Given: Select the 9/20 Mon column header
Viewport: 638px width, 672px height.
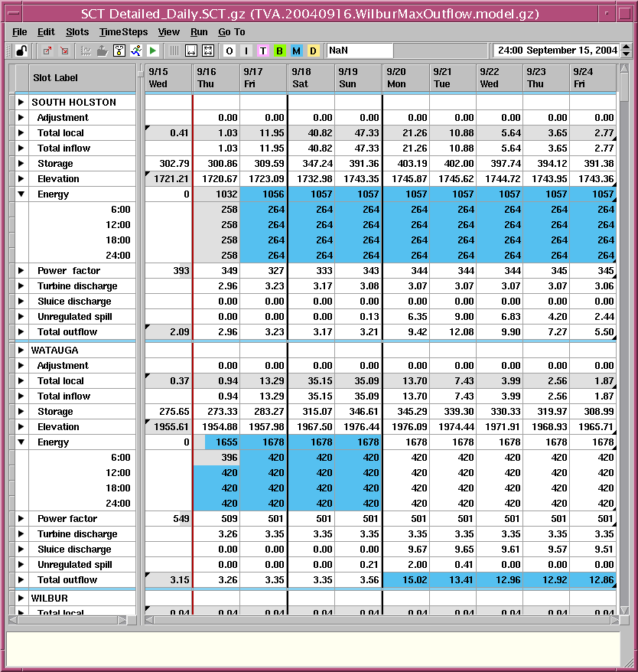Looking at the screenshot, I should (x=405, y=78).
